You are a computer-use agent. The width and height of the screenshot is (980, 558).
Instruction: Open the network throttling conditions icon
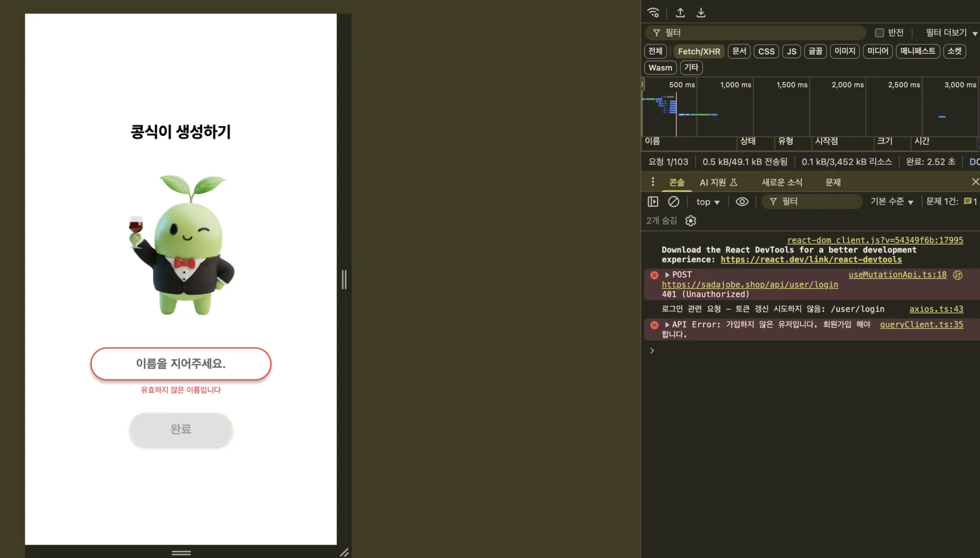pyautogui.click(x=654, y=13)
